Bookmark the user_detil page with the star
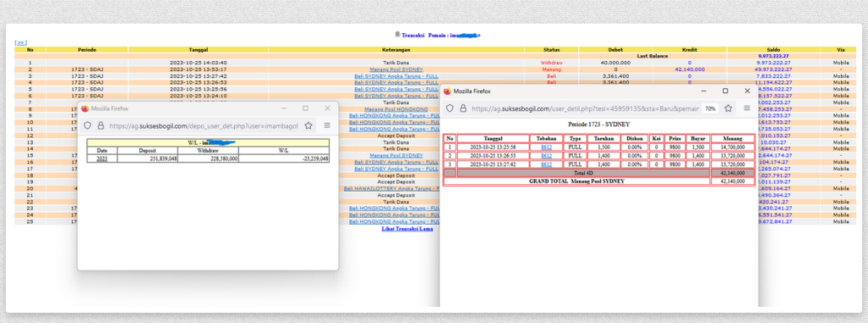This screenshot has height=323, width=868. point(728,109)
